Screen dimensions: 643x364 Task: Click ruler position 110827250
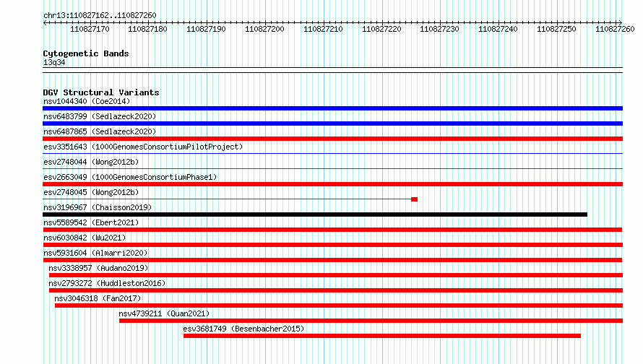pyautogui.click(x=556, y=29)
